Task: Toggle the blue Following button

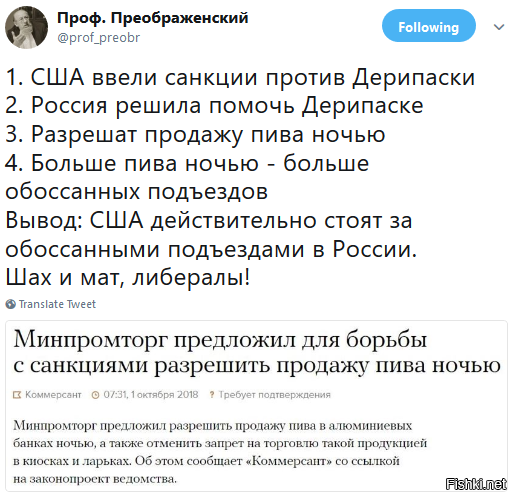Action: point(428,26)
